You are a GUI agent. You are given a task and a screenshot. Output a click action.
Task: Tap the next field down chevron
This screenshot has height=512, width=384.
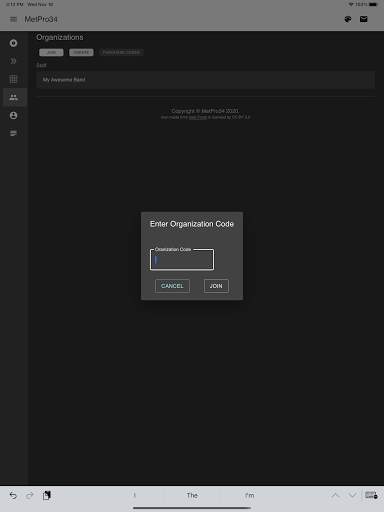pos(352,495)
